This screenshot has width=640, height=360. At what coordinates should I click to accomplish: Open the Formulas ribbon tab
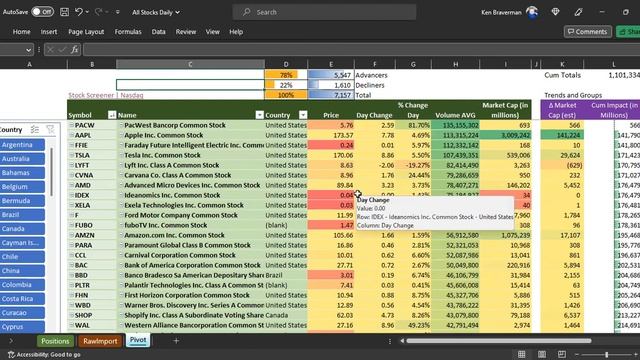click(128, 31)
